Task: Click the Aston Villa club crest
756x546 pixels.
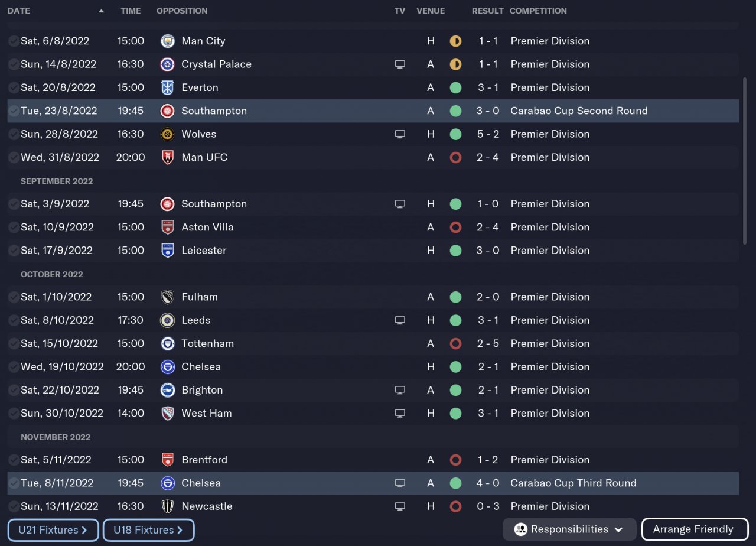Action: pyautogui.click(x=168, y=227)
